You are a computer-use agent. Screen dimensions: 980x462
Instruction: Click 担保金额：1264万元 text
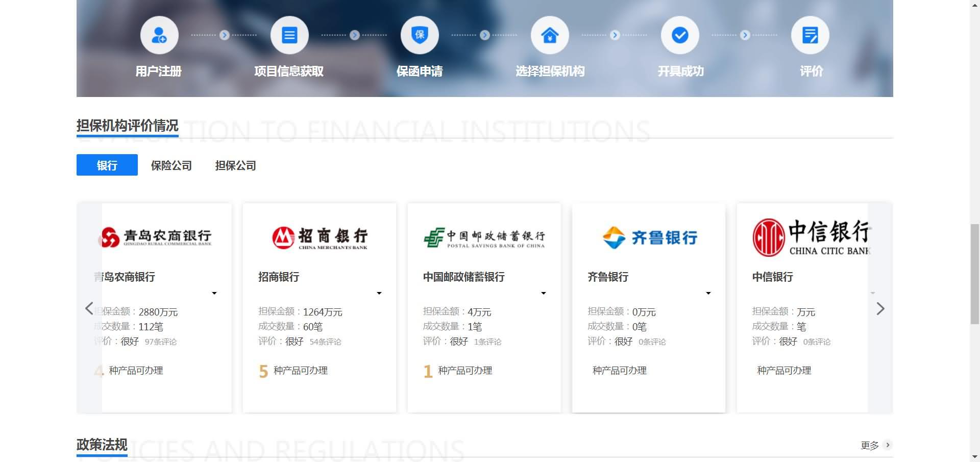click(x=301, y=312)
